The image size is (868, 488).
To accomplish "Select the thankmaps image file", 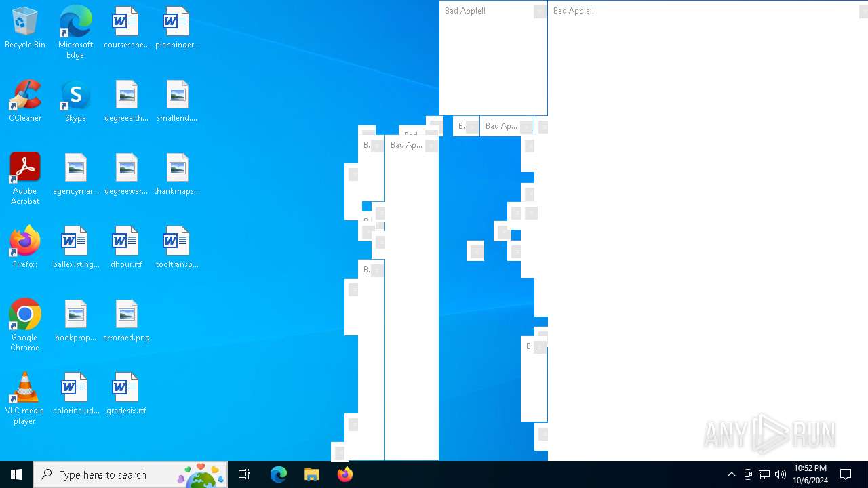I will (x=177, y=175).
